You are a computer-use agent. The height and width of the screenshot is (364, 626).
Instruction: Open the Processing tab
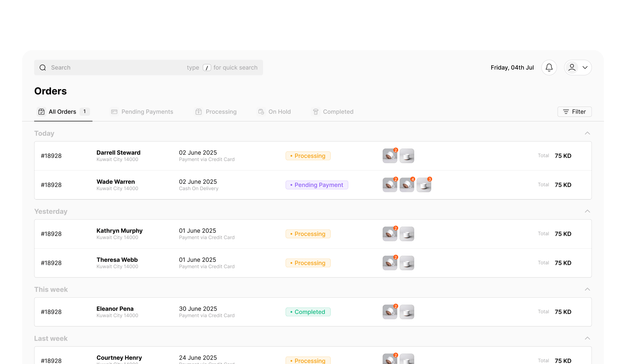216,112
